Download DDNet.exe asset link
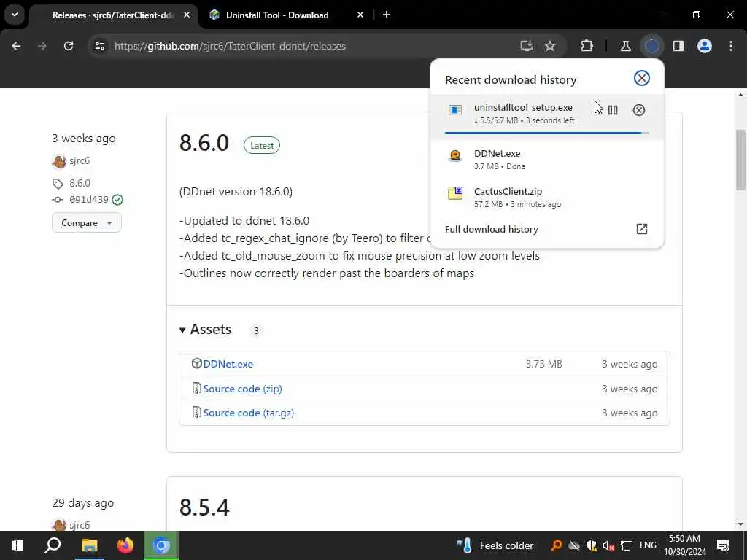The image size is (747, 560). (228, 364)
